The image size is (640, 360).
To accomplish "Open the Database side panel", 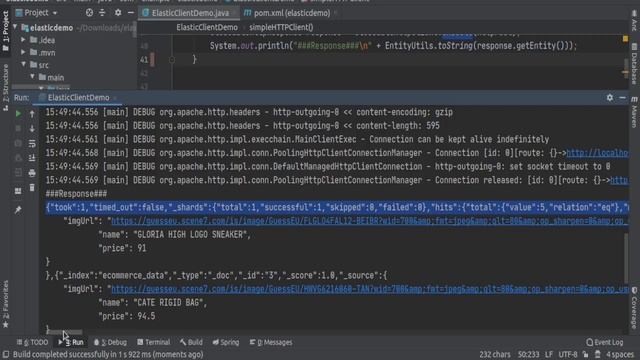I will (634, 63).
